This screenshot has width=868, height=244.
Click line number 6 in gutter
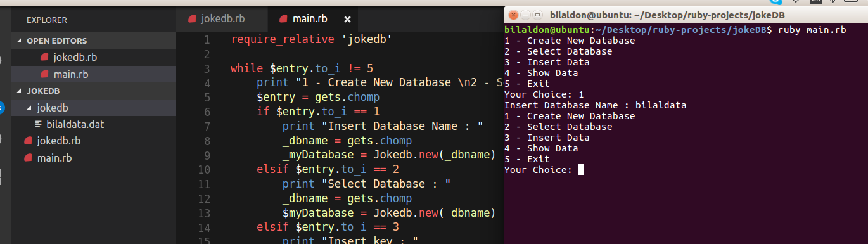(x=206, y=112)
